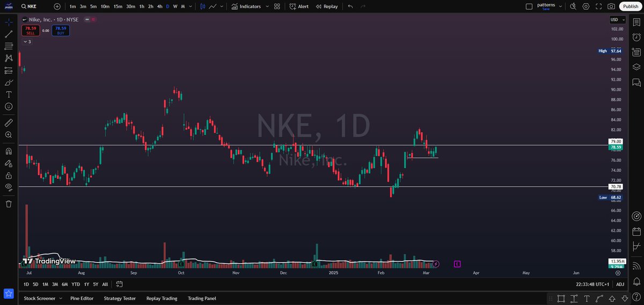Screen dimensions: 644x305
Task: Open the alerts clock panel
Action: click(636, 38)
